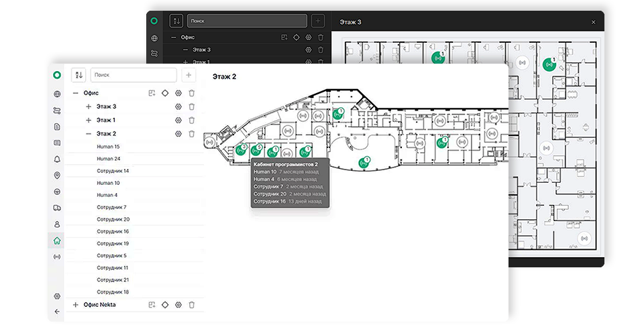Select the green home buildings icon
Viewport: 644px width, 335px height.
tap(57, 241)
